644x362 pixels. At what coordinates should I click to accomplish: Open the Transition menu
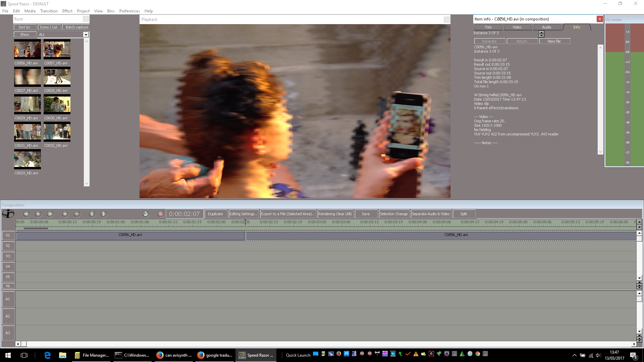point(49,11)
